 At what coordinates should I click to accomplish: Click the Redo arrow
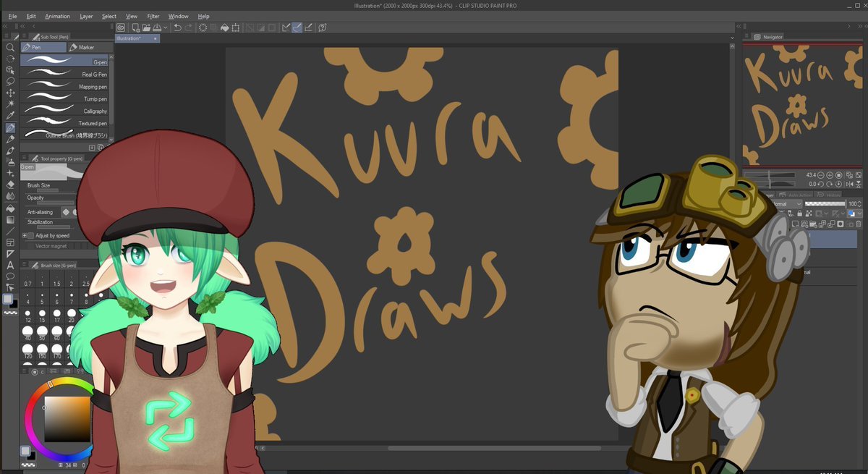click(x=189, y=27)
